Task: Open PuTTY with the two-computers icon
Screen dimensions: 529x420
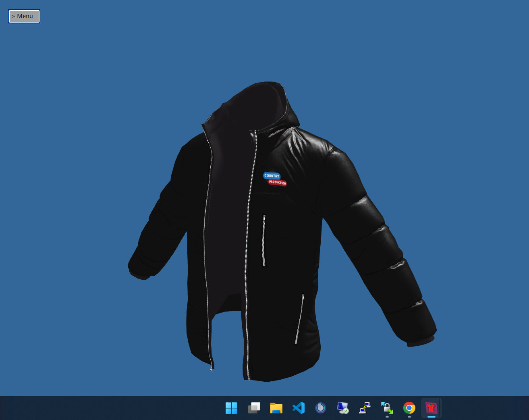Action: tap(365, 408)
